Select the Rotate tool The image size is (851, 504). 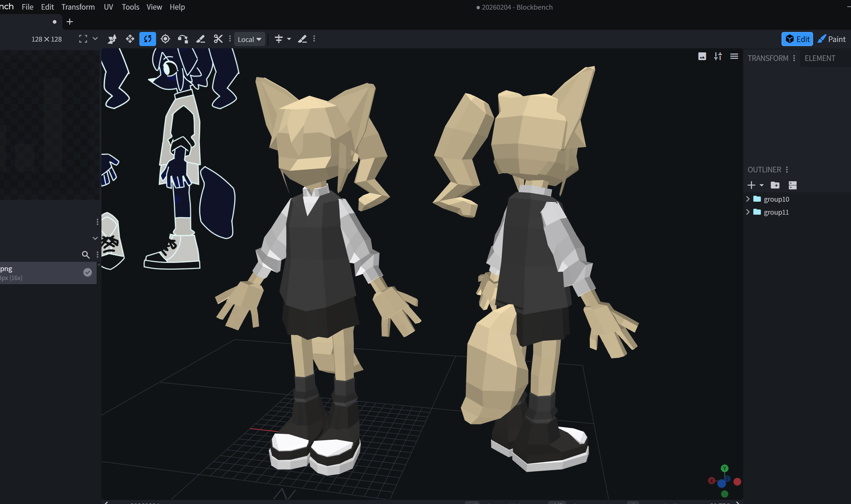point(148,39)
